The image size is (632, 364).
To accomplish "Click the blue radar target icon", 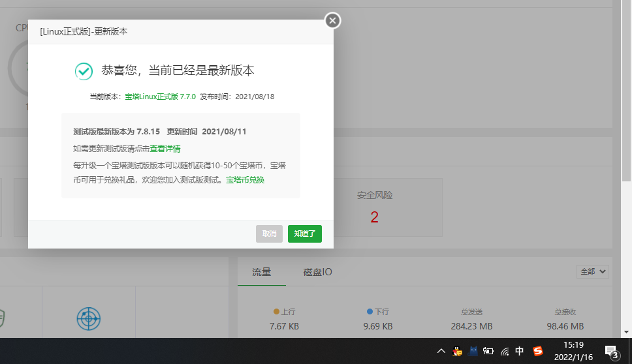I will [89, 318].
